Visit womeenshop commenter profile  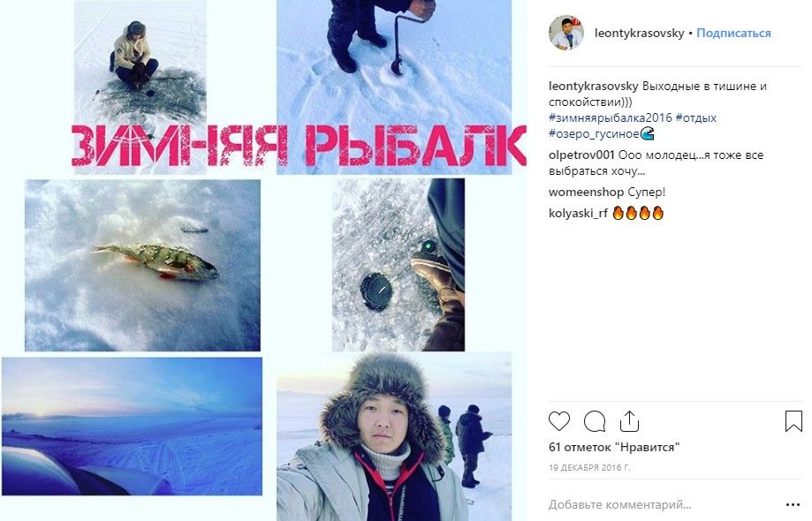pyautogui.click(x=586, y=192)
